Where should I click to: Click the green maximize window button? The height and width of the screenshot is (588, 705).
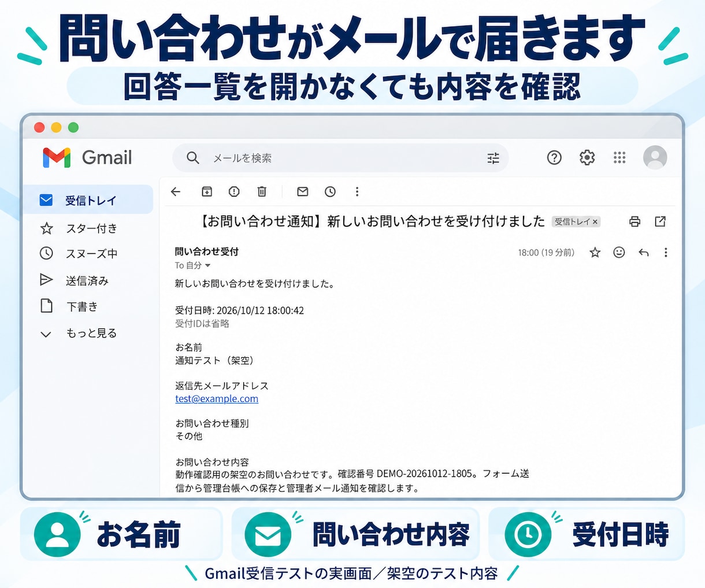(73, 127)
